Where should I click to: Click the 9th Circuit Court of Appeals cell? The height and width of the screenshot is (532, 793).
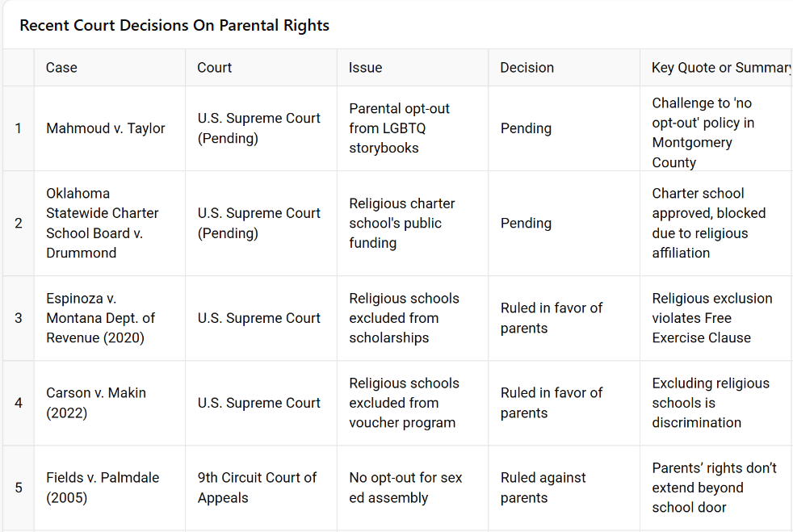[x=257, y=488]
